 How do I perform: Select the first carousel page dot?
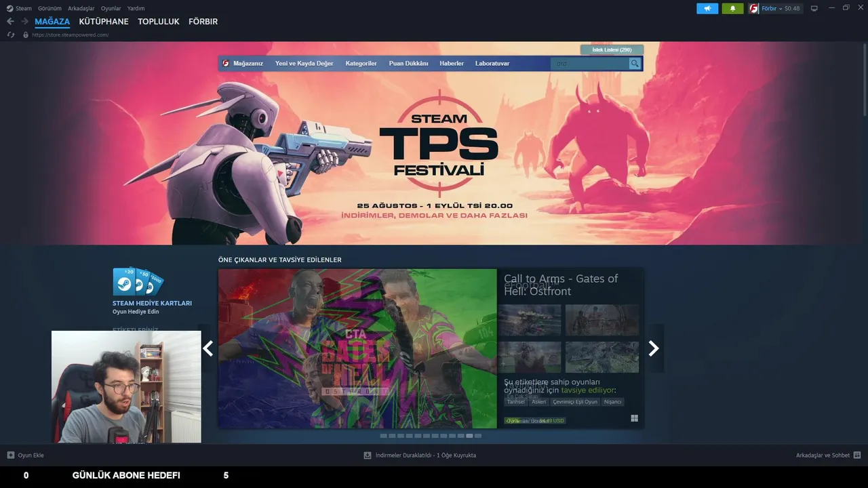384,436
